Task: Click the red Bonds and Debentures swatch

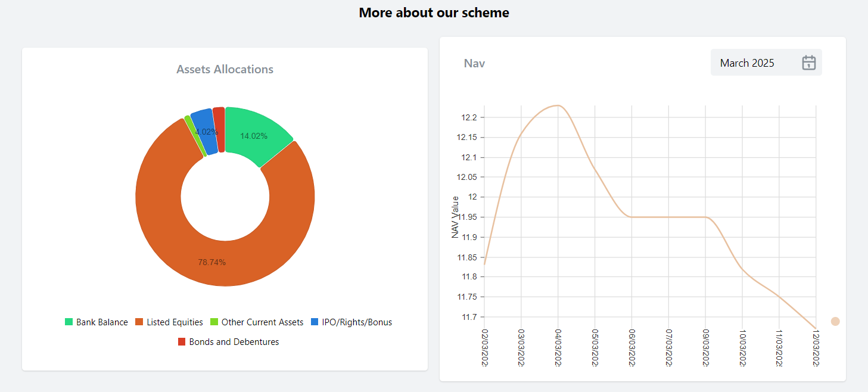Action: pyautogui.click(x=182, y=342)
